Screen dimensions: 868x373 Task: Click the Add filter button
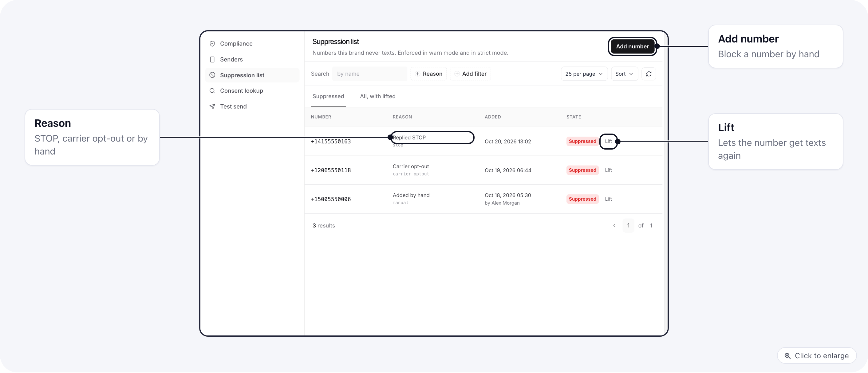click(470, 74)
